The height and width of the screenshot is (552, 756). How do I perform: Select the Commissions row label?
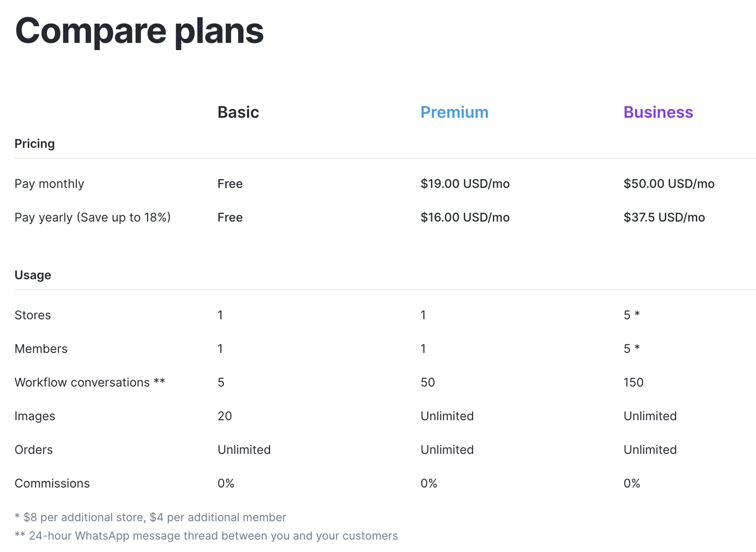coord(52,483)
